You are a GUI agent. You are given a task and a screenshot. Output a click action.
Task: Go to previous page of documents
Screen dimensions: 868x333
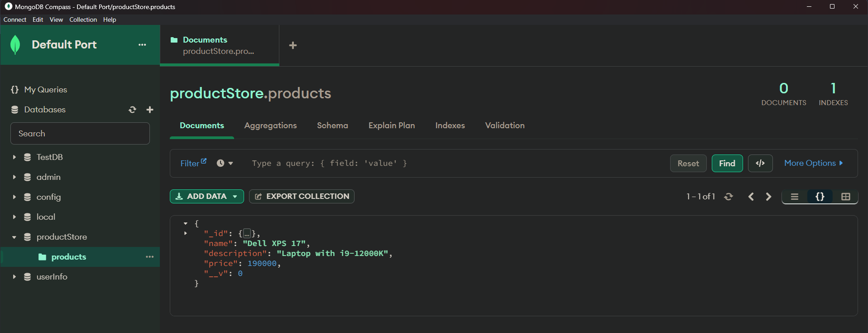click(751, 197)
